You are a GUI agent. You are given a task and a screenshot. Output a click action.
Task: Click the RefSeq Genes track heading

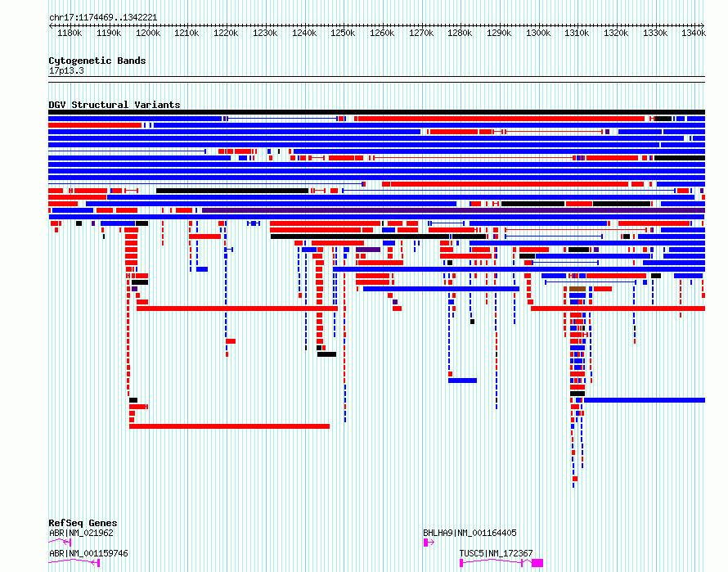(83, 523)
